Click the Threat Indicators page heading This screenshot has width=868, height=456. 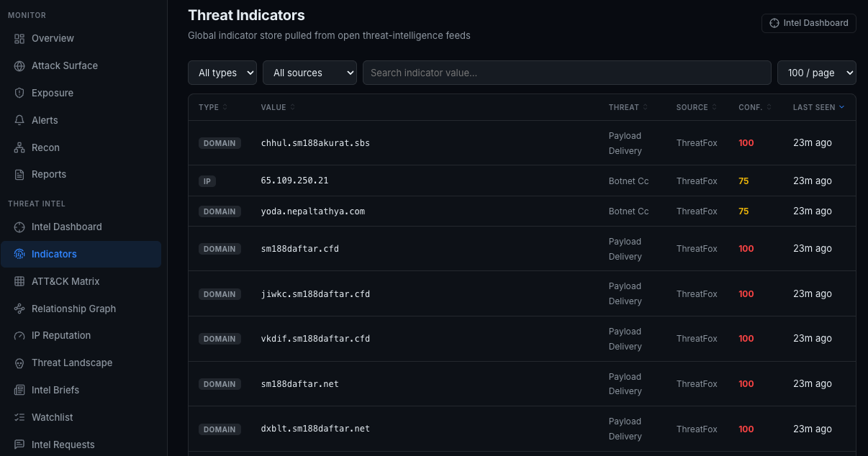(x=246, y=15)
